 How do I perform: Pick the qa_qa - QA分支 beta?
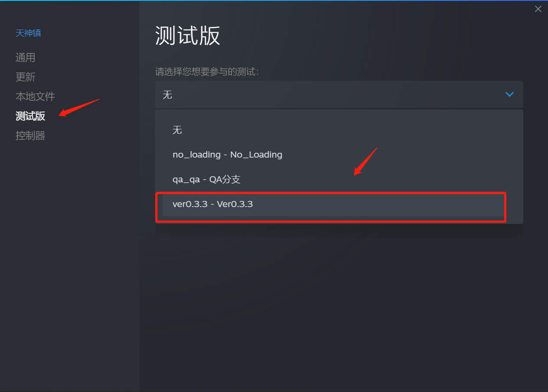click(339, 179)
